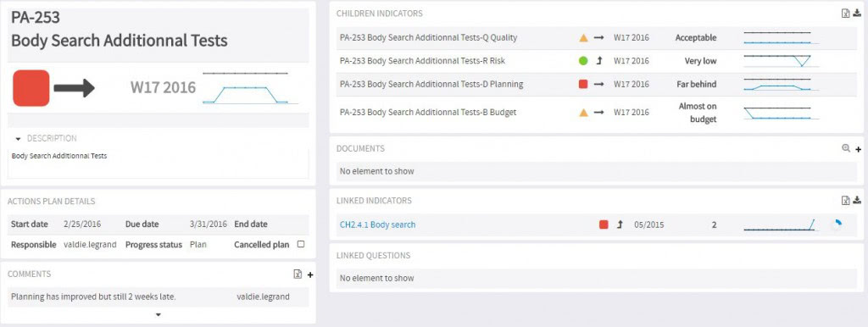Add a new comment with plus icon
The width and height of the screenshot is (868, 327).
click(x=310, y=275)
